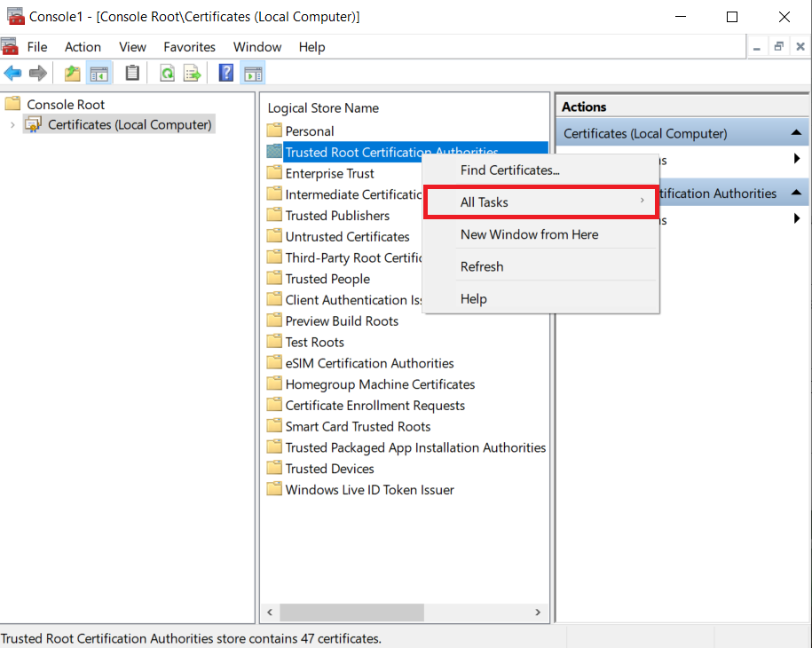The height and width of the screenshot is (648, 812).
Task: Click the MMC toolbox icon in menu bar
Action: pyautogui.click(x=10, y=47)
